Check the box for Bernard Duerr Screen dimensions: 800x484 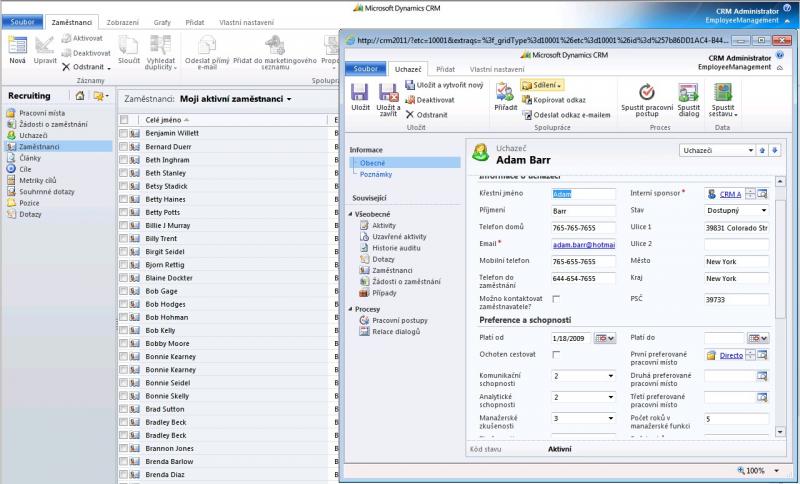pos(123,146)
